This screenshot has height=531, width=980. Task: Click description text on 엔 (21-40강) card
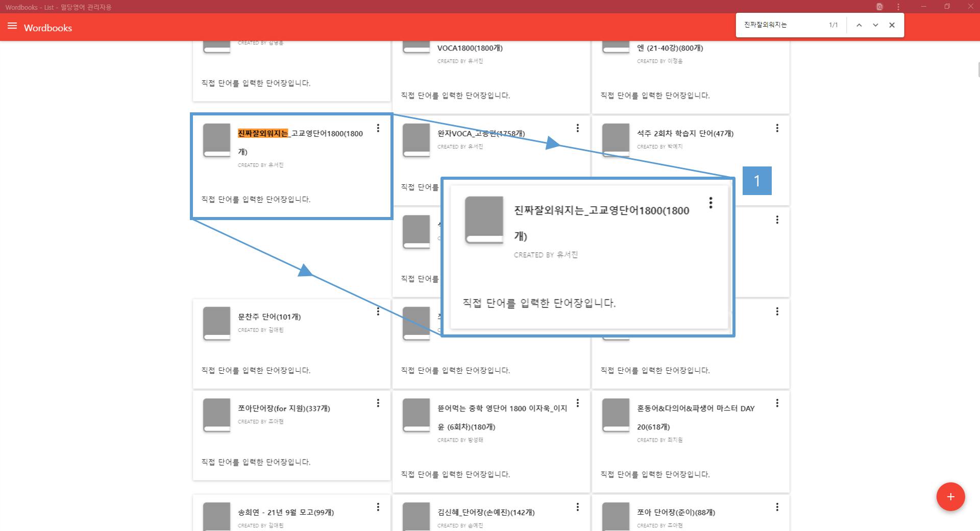655,95
